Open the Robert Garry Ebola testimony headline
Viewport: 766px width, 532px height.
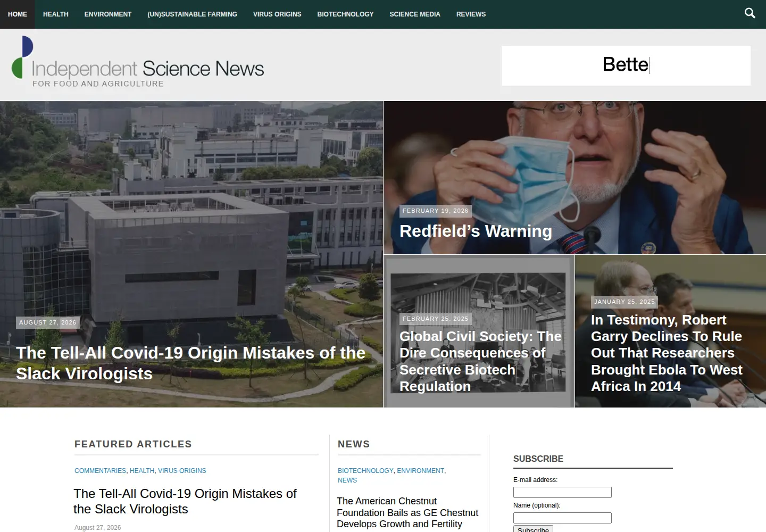667,353
